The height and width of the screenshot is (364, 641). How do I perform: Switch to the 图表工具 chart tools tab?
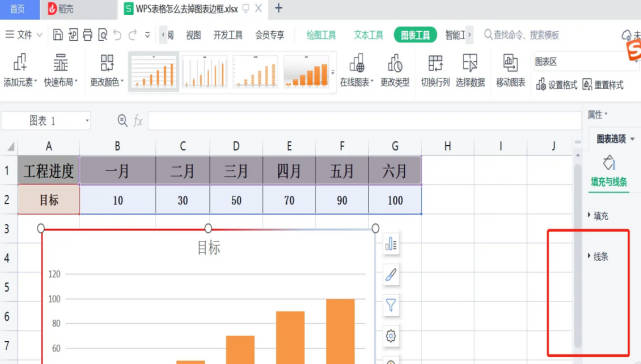[x=415, y=35]
